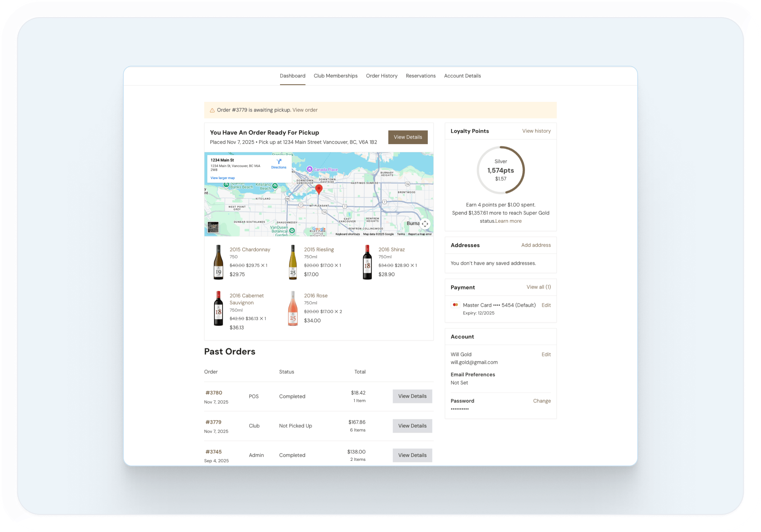This screenshot has height=532, width=761.
Task: Click the warning icon in the pickup banner
Action: [x=212, y=110]
